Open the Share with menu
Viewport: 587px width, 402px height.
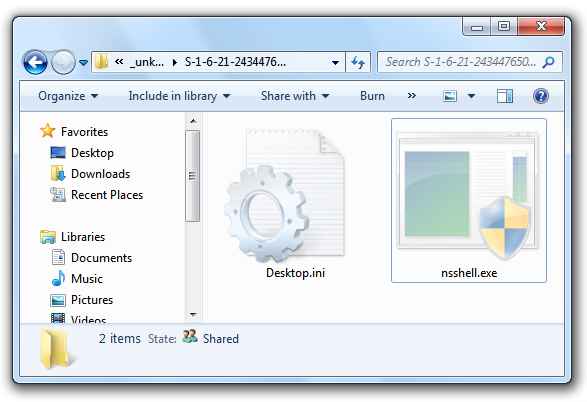tap(295, 96)
